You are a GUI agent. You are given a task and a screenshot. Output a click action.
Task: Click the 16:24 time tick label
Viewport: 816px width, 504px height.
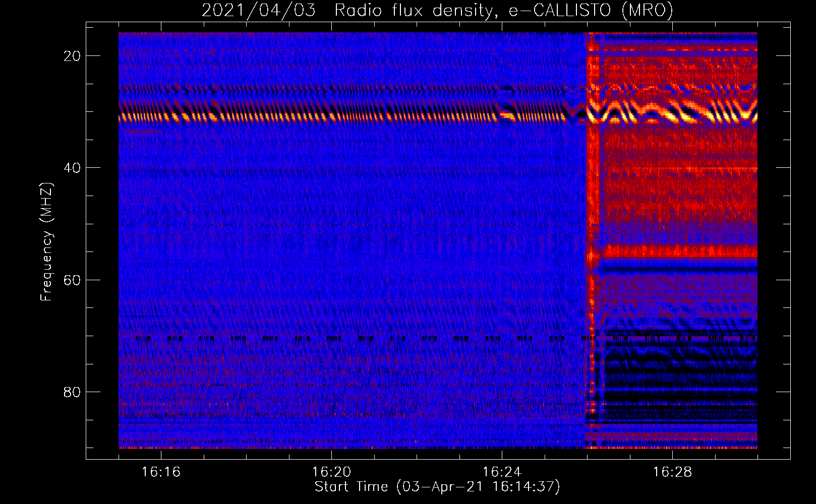pyautogui.click(x=502, y=472)
